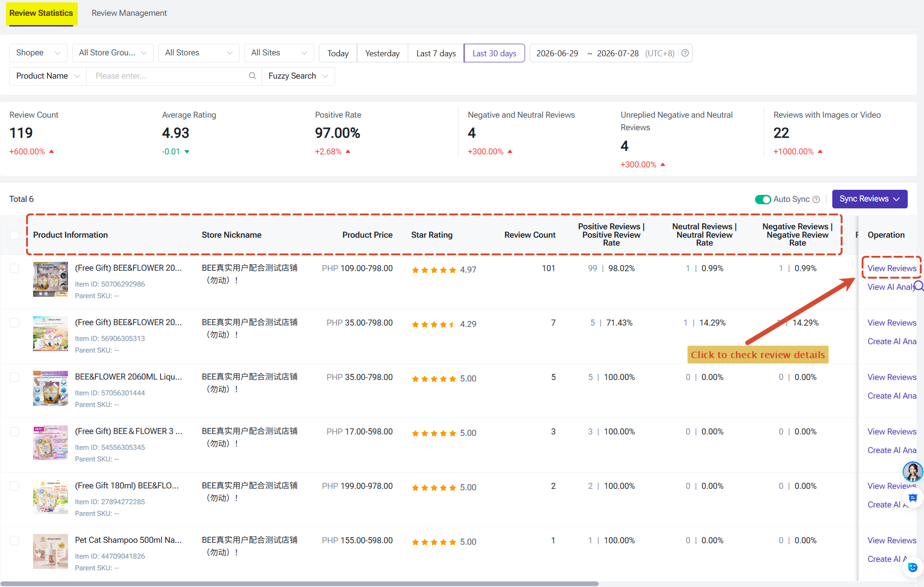Open the Shopee platform dropdown
This screenshot has width=924, height=587.
pyautogui.click(x=38, y=53)
